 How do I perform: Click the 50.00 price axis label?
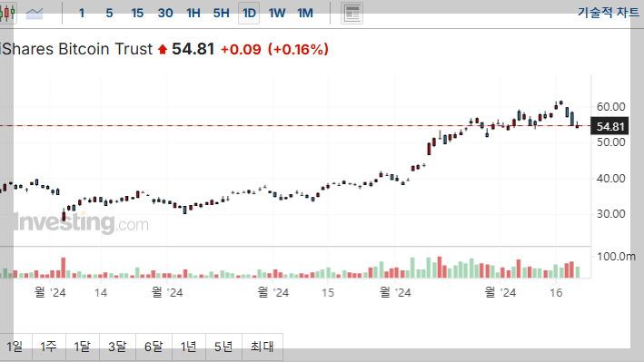click(610, 142)
